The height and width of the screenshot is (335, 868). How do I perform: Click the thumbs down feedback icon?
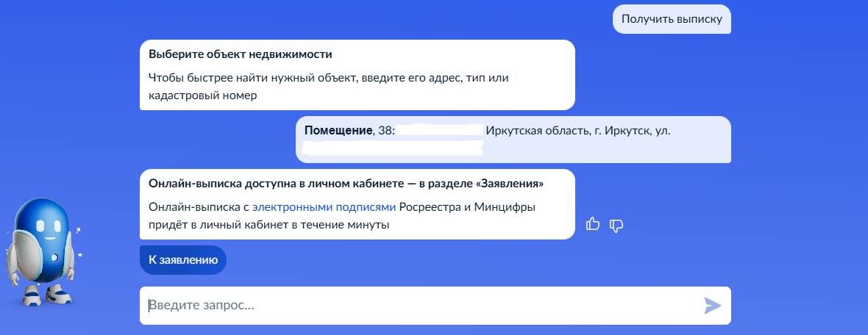[x=616, y=225]
